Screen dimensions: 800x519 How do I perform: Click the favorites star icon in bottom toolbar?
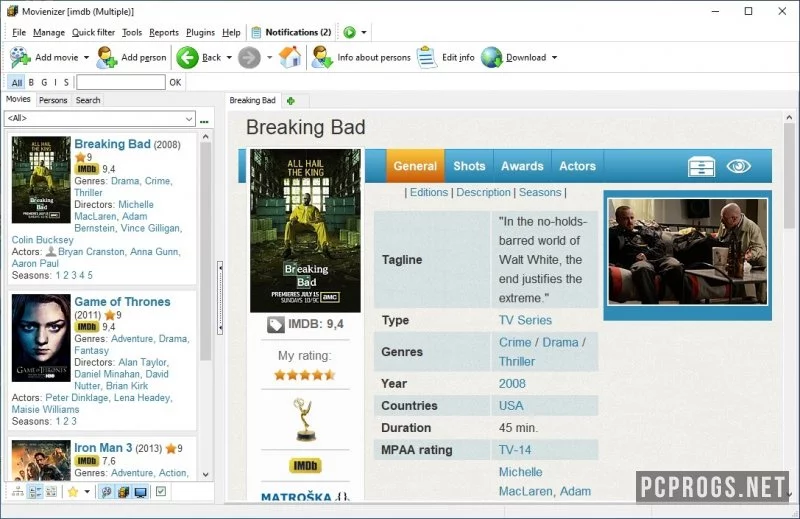(73, 491)
